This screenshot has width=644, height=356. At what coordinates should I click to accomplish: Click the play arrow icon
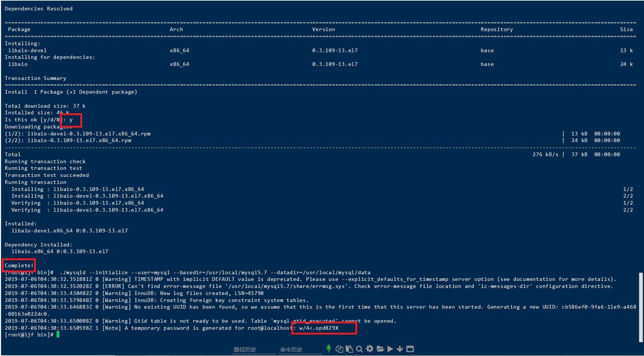click(x=390, y=349)
